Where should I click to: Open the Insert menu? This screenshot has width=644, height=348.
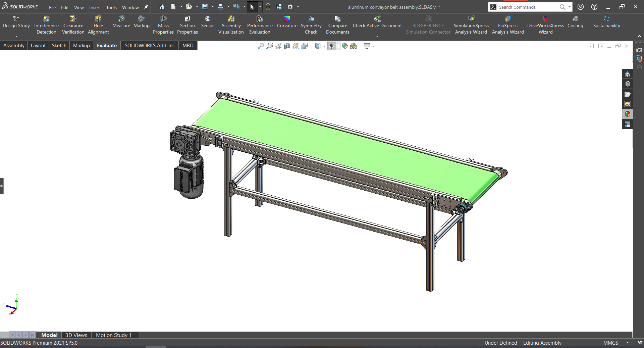click(95, 7)
